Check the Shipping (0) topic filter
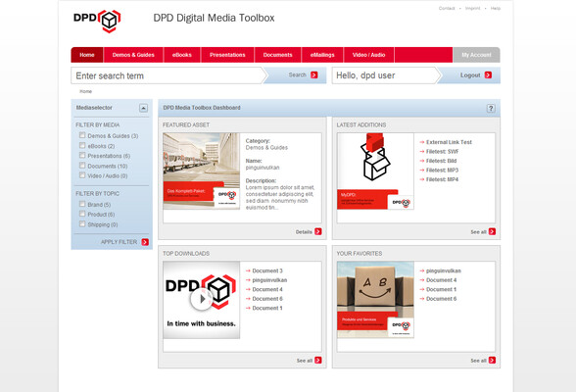This screenshot has width=576, height=392. click(82, 224)
